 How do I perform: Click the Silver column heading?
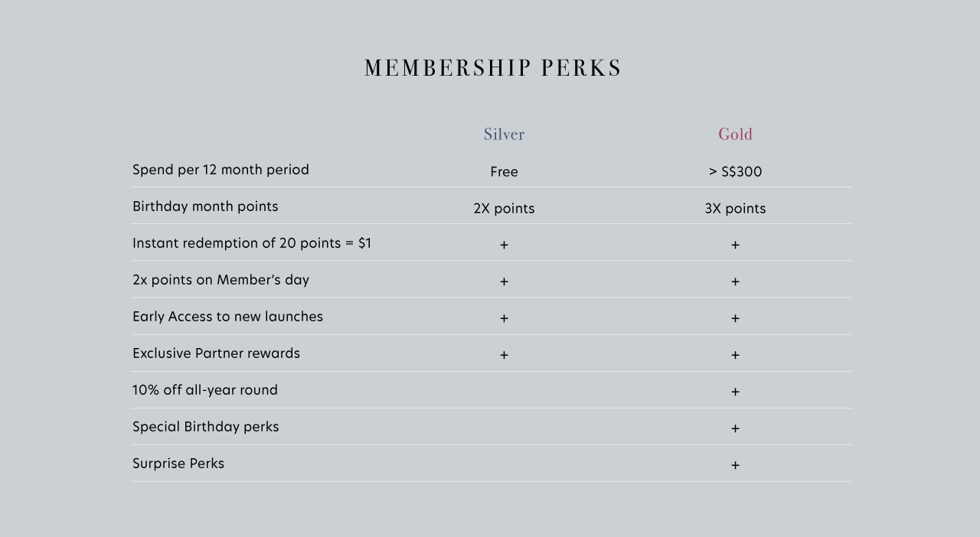pyautogui.click(x=504, y=135)
